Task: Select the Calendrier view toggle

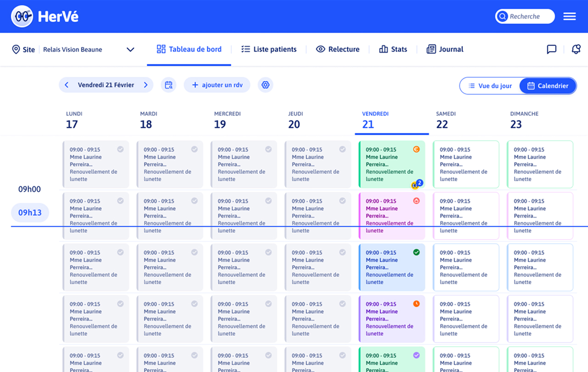Action: pyautogui.click(x=548, y=86)
